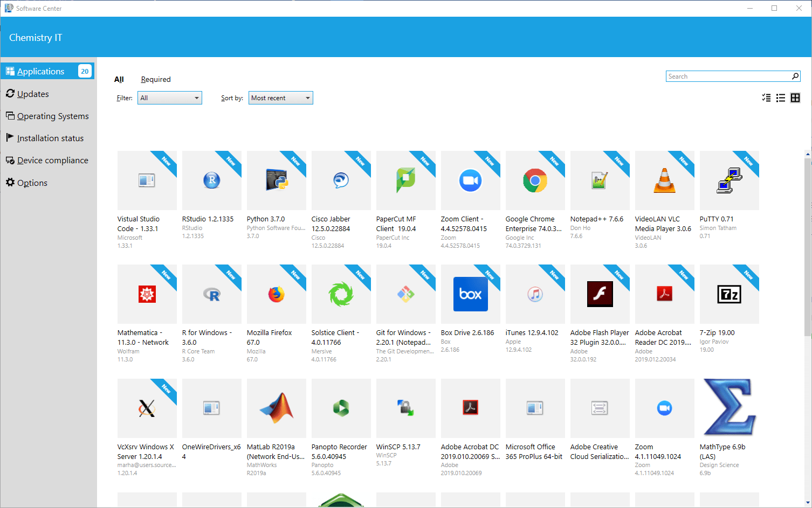Select the Box Drive 2.6.186 tile

pyautogui.click(x=470, y=294)
